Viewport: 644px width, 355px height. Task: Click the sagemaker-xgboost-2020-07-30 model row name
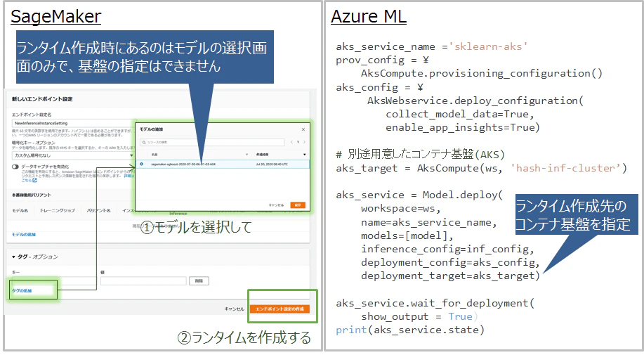(x=183, y=164)
